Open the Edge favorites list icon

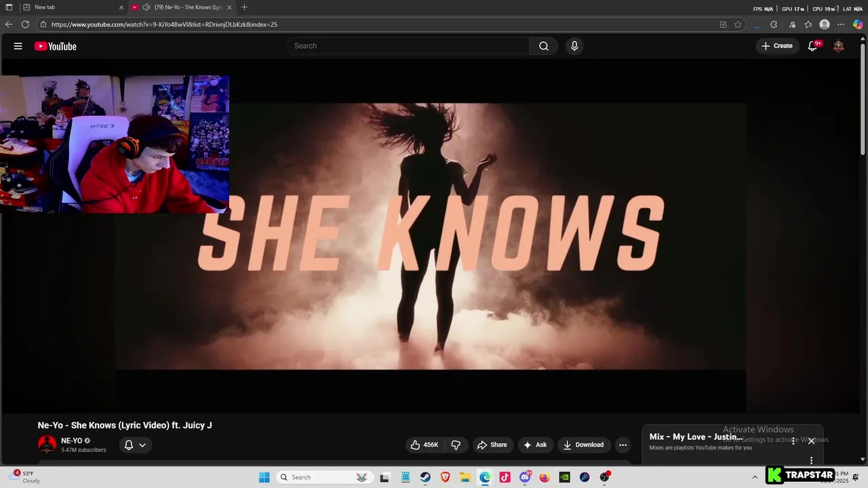coord(808,24)
